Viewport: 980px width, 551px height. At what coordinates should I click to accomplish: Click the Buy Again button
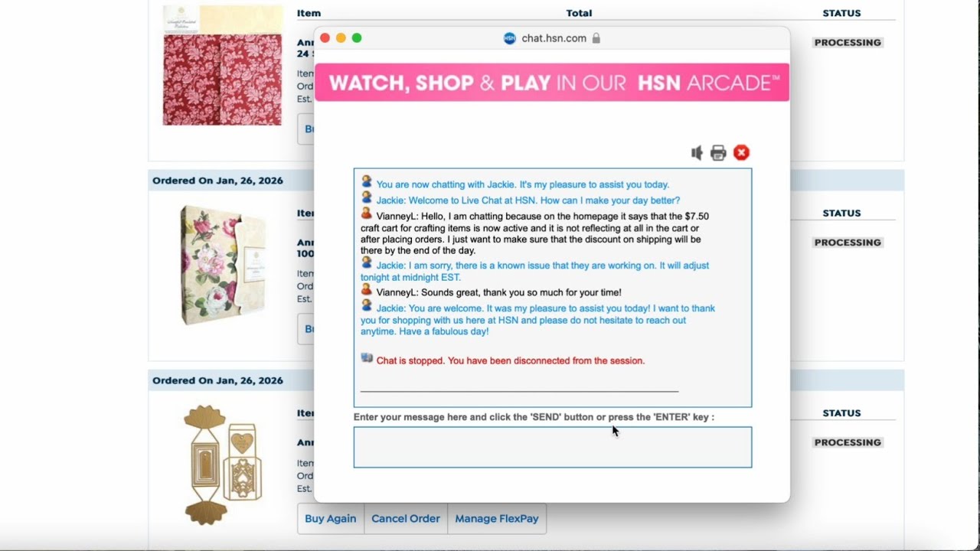click(331, 518)
